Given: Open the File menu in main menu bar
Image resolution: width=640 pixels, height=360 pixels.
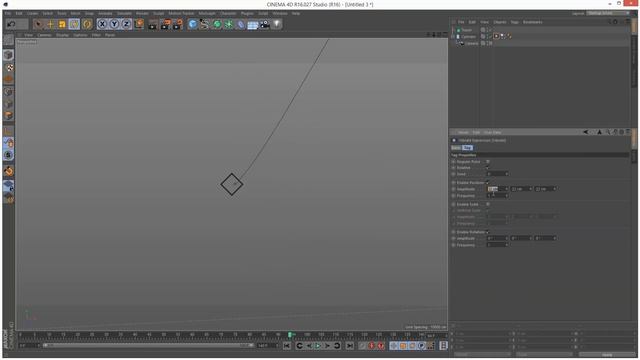Looking at the screenshot, I should click(x=8, y=13).
